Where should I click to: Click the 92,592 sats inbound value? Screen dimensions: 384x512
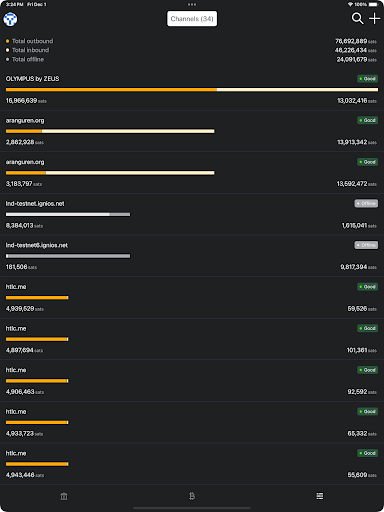coord(362,392)
